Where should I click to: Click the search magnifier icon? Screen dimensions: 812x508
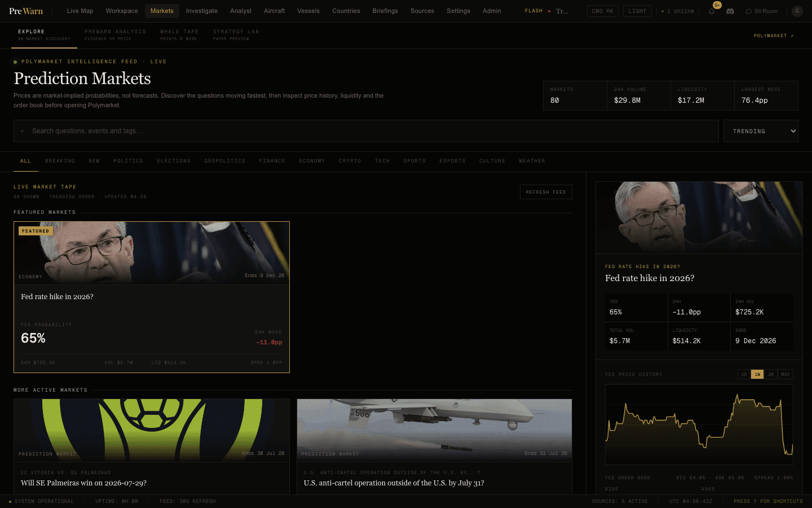22,131
